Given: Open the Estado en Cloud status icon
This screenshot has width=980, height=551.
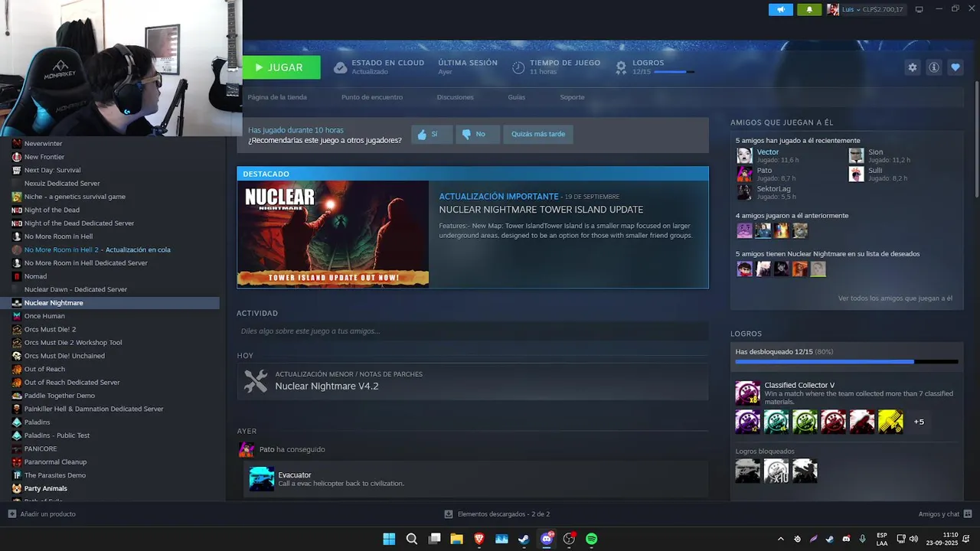Looking at the screenshot, I should tap(341, 67).
